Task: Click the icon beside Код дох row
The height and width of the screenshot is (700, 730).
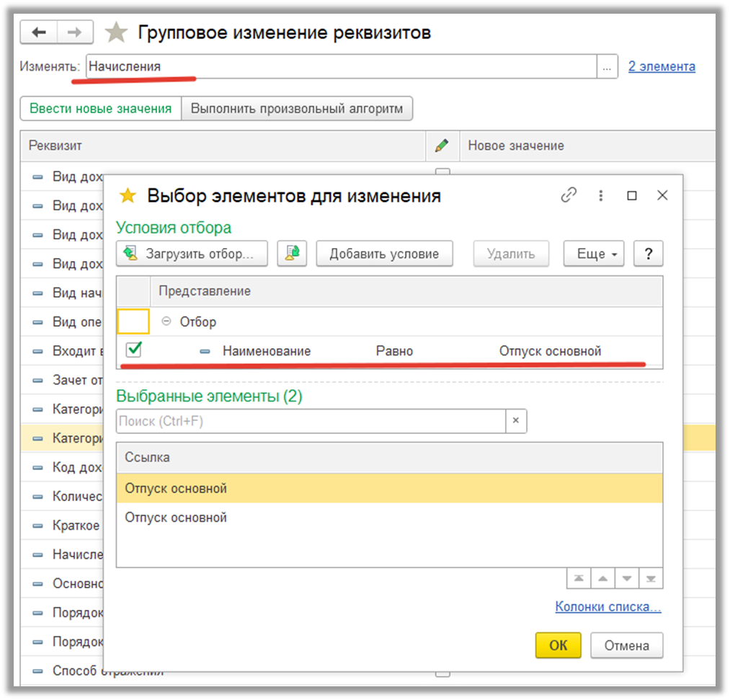Action: 37,467
